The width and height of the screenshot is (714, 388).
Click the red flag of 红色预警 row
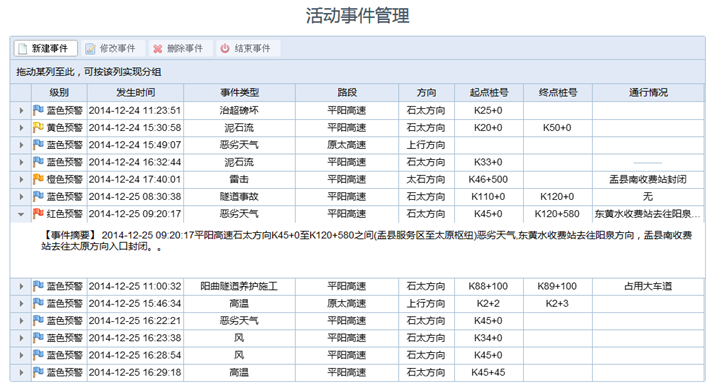coord(38,214)
